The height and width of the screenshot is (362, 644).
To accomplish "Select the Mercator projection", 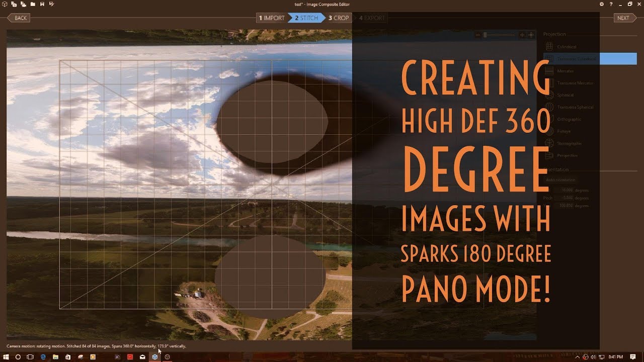I will point(590,71).
